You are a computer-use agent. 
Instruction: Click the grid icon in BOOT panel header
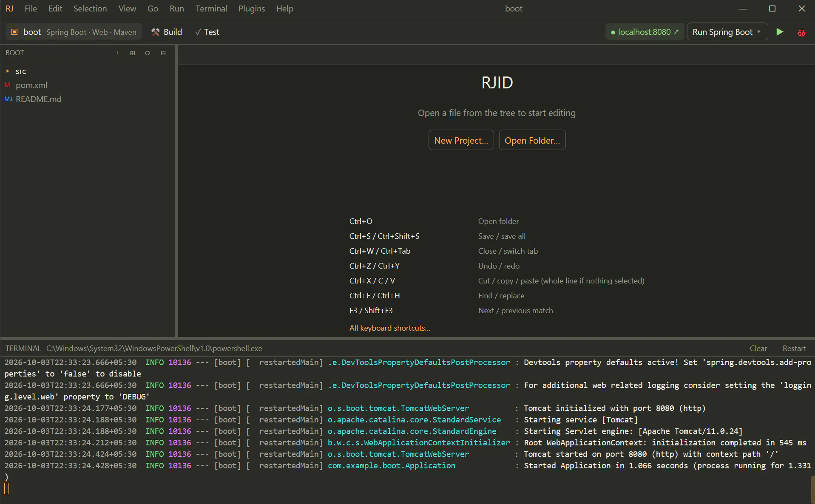(x=133, y=53)
